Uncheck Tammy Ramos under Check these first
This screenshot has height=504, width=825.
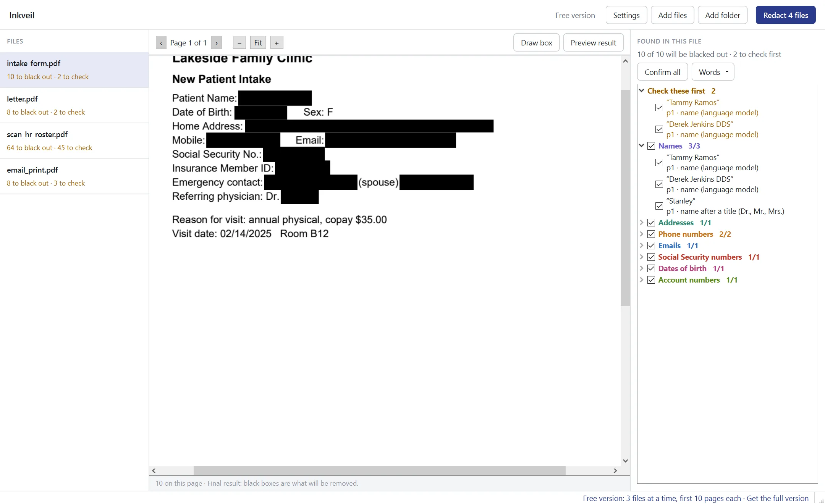[659, 108]
